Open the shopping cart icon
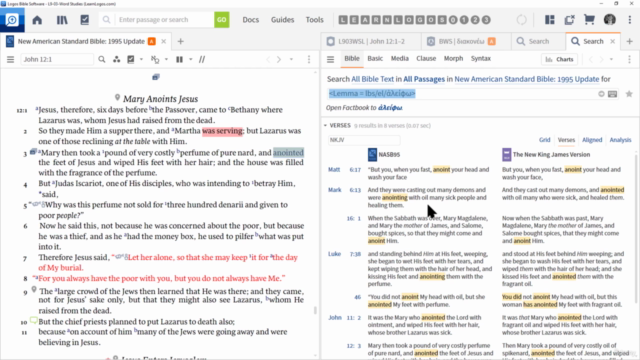Screen dimensions: 640x360 [589, 20]
